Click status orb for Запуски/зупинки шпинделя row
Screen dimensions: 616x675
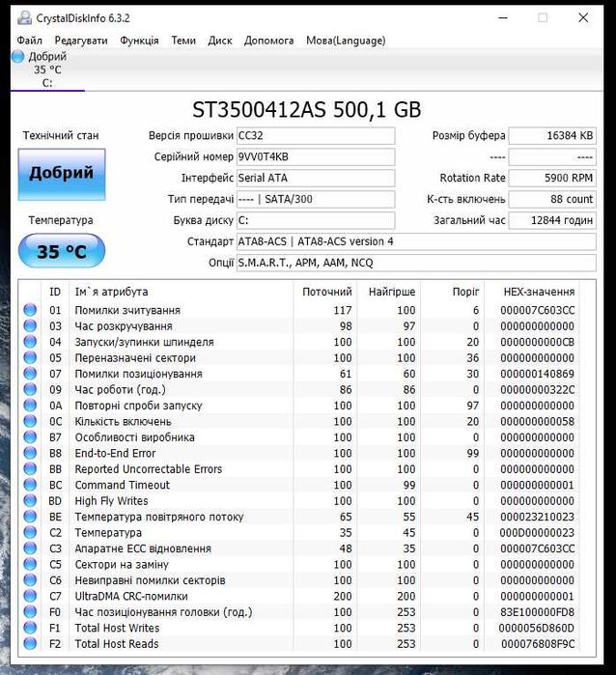30,342
